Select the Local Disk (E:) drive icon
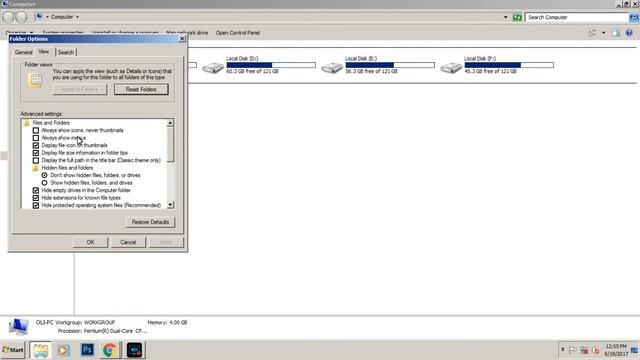Viewport: 640px width, 360px height. pyautogui.click(x=332, y=68)
